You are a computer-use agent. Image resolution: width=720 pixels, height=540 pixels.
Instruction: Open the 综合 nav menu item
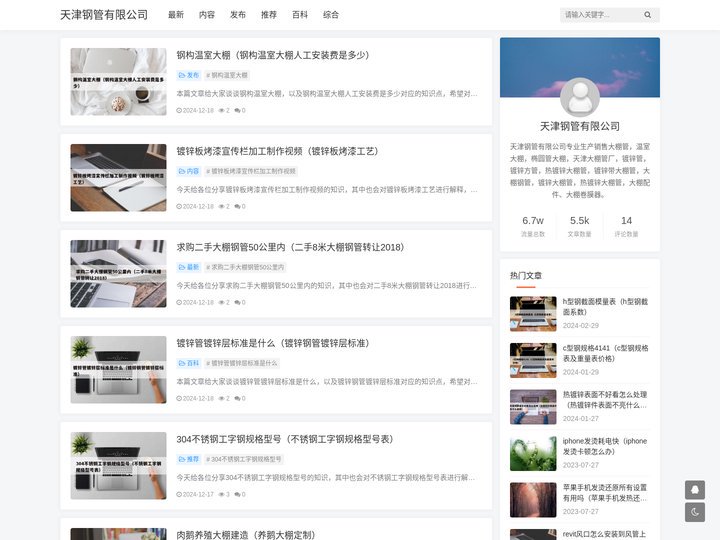tap(331, 15)
